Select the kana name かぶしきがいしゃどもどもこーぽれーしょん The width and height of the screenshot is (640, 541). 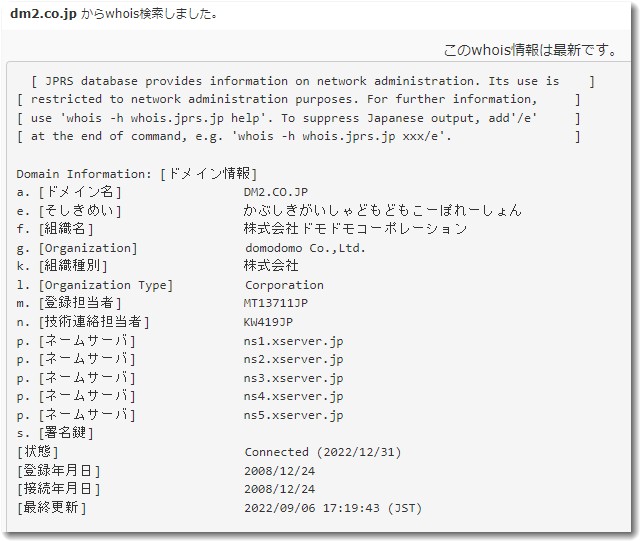[382, 210]
